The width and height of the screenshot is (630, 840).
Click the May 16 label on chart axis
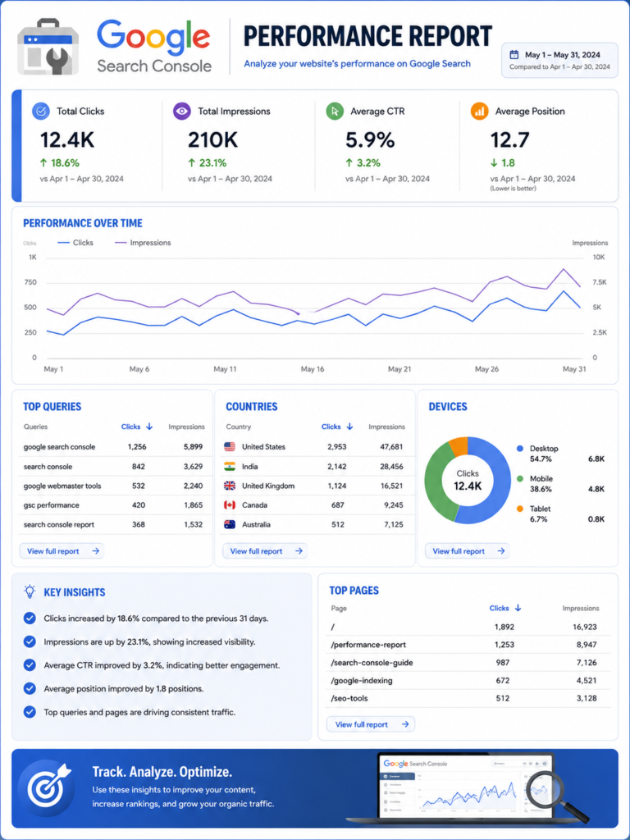[313, 369]
